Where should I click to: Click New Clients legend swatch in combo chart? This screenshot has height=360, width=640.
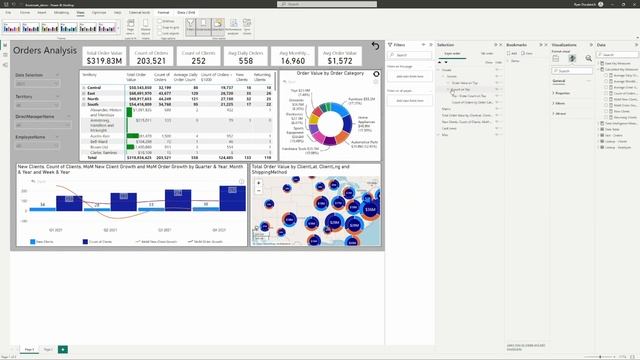(x=33, y=242)
